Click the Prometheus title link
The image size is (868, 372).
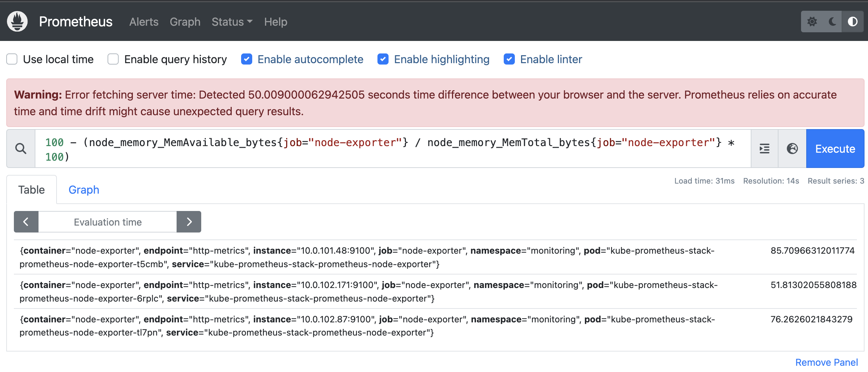[x=76, y=22]
